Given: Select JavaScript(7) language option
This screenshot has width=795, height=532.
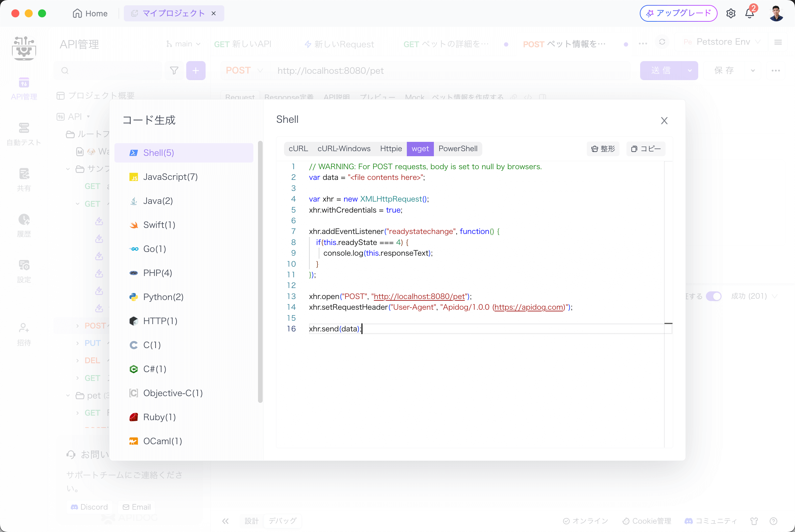Looking at the screenshot, I should pyautogui.click(x=184, y=177).
